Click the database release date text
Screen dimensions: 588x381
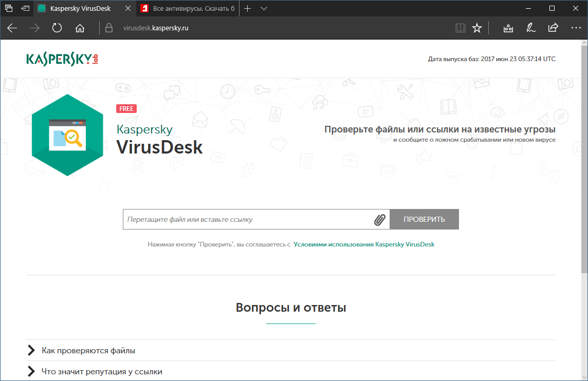point(491,59)
